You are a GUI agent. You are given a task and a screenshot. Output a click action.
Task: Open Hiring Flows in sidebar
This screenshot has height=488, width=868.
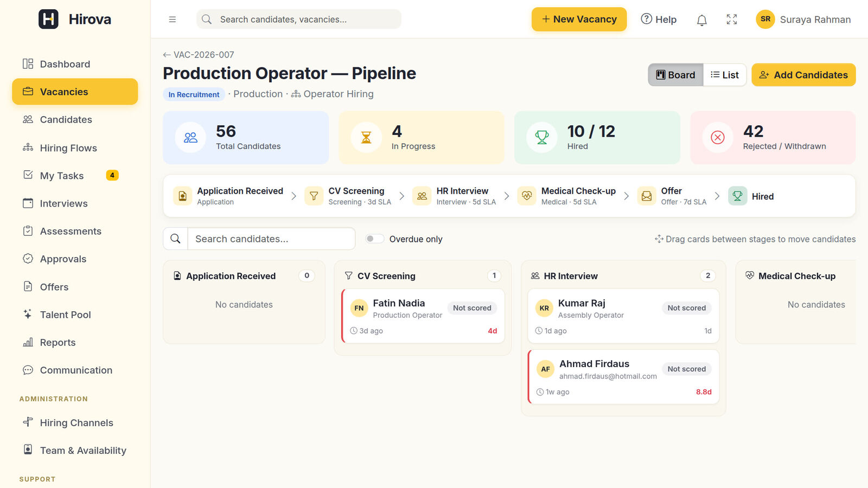click(75, 147)
